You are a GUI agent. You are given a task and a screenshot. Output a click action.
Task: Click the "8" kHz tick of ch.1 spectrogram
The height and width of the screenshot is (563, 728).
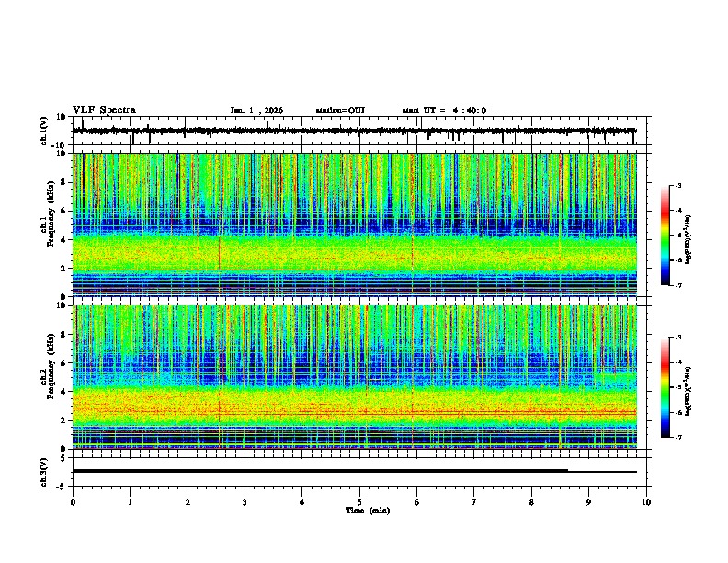click(64, 182)
